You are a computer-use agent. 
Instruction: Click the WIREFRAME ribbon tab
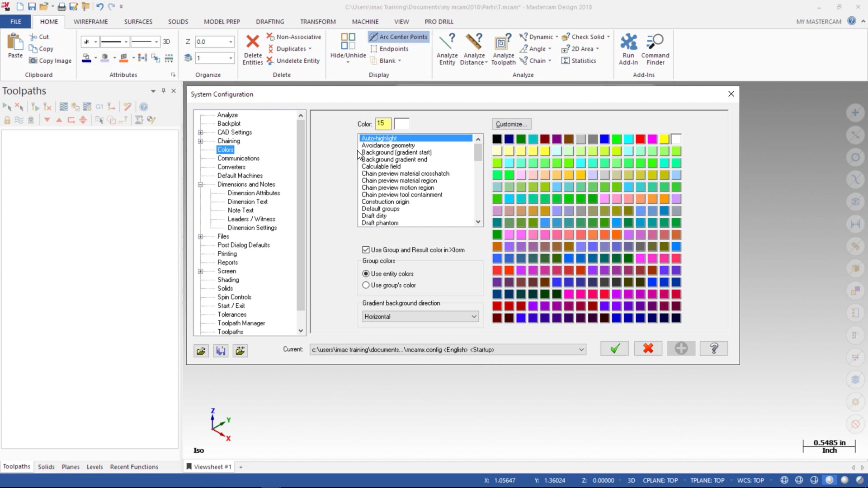click(x=90, y=21)
